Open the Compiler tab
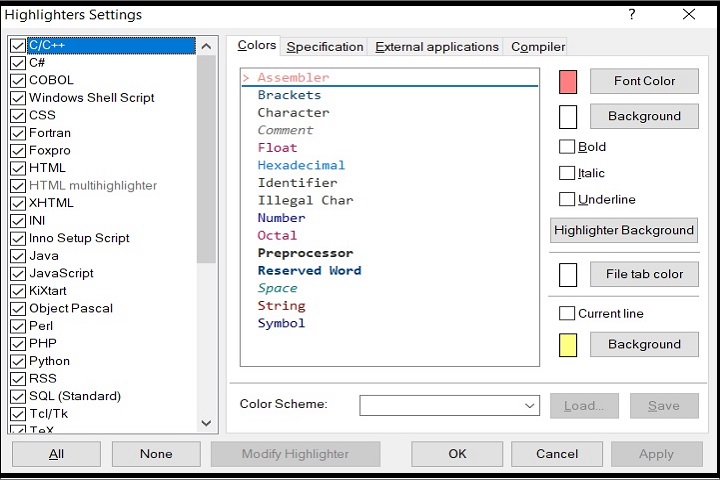Viewport: 720px width, 480px height. pyautogui.click(x=538, y=47)
